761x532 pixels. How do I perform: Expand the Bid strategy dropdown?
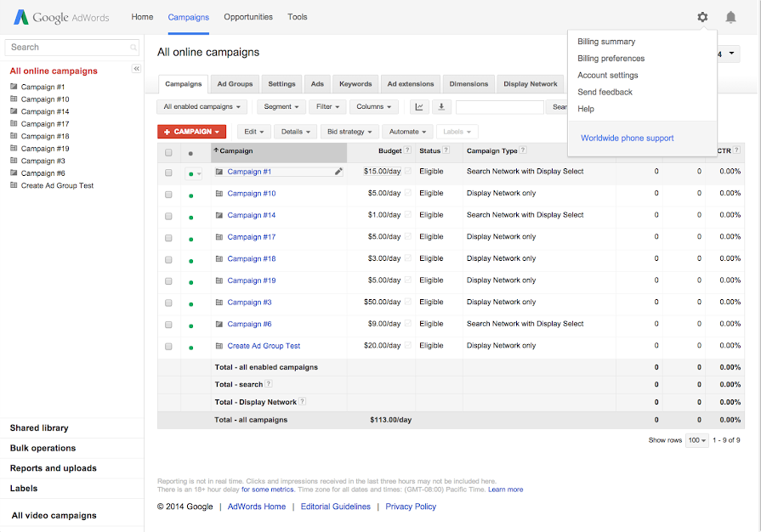349,132
